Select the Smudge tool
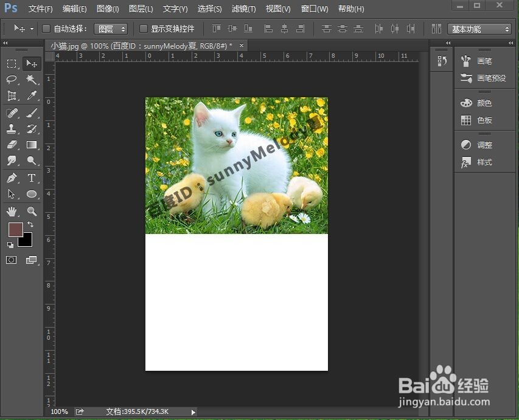Image resolution: width=519 pixels, height=420 pixels. click(x=12, y=160)
